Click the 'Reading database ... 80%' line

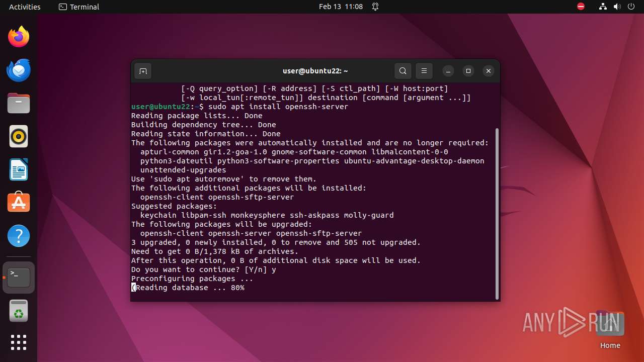point(188,288)
